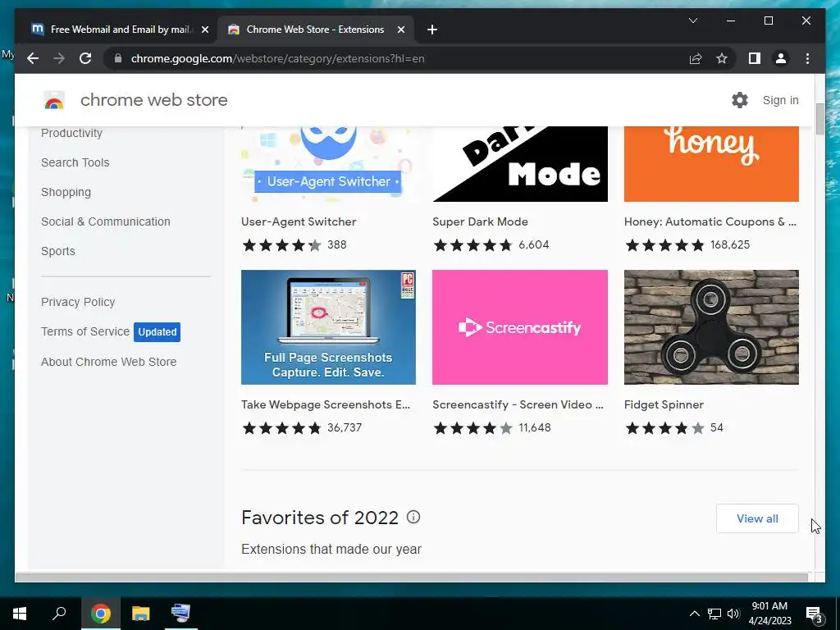Open Full Page Screenshots banner image
Screen dimensions: 840x630
point(328,326)
